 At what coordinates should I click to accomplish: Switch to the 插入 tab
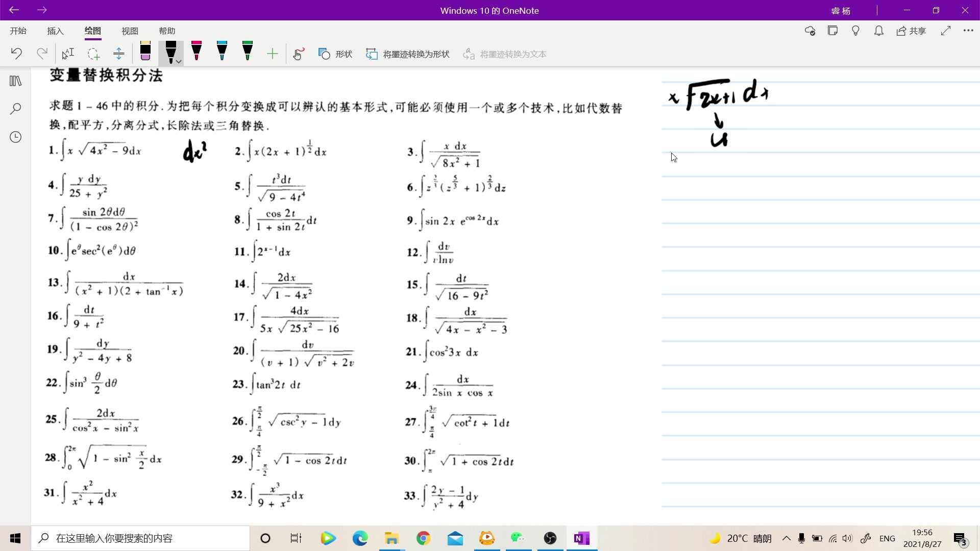(x=55, y=31)
